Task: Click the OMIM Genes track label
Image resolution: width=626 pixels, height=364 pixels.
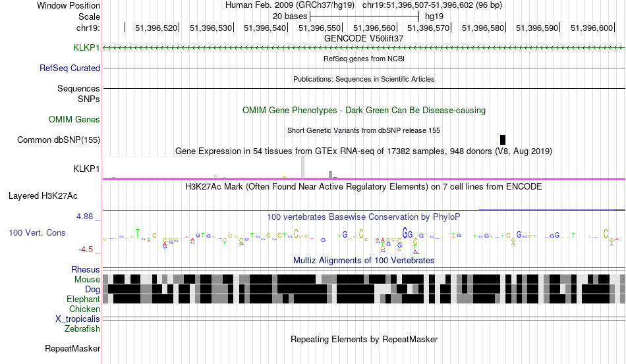Action: coord(74,120)
